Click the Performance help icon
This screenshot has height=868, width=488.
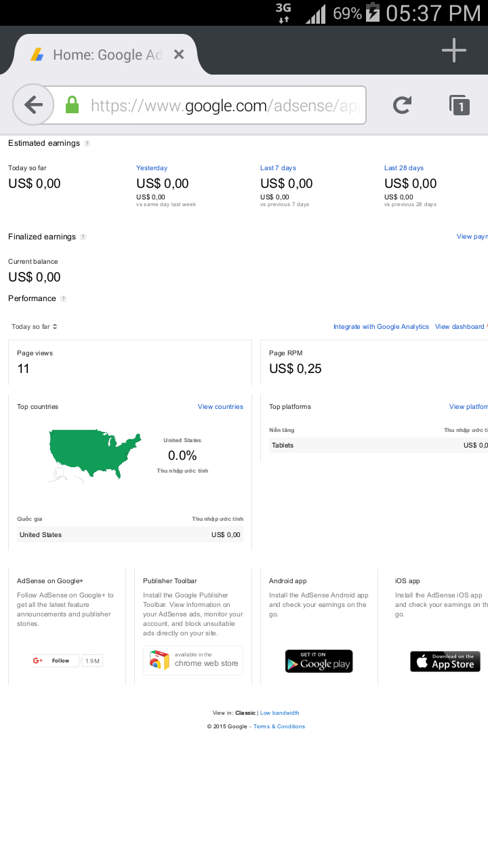63,299
